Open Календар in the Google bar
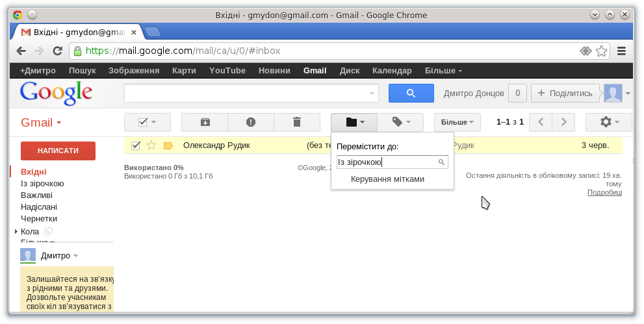The width and height of the screenshot is (644, 324). [x=392, y=71]
